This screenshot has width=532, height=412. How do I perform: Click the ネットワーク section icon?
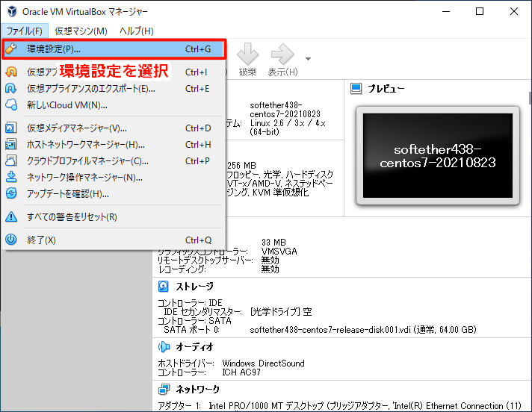164,390
